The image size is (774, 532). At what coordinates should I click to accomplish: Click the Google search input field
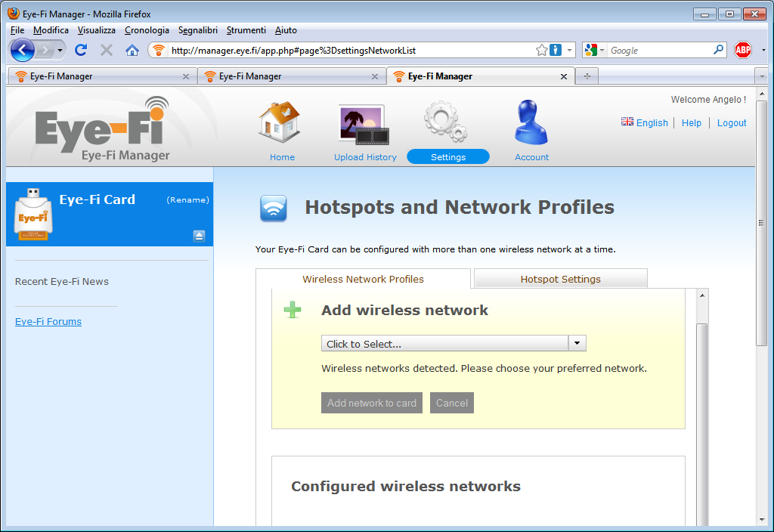click(659, 51)
